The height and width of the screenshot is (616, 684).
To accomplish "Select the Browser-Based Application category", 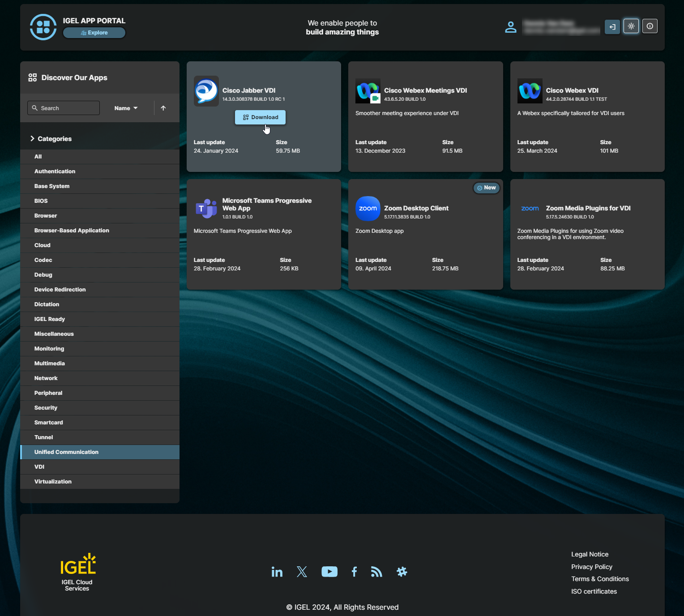I will (x=72, y=231).
